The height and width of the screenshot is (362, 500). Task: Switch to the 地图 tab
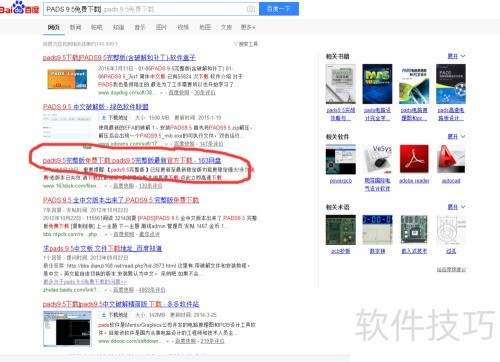click(x=205, y=27)
